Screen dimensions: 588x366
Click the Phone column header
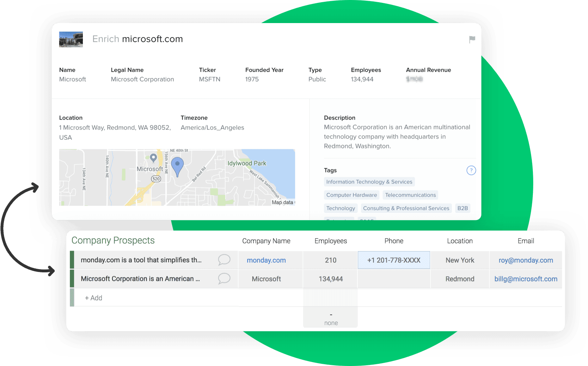coord(394,241)
